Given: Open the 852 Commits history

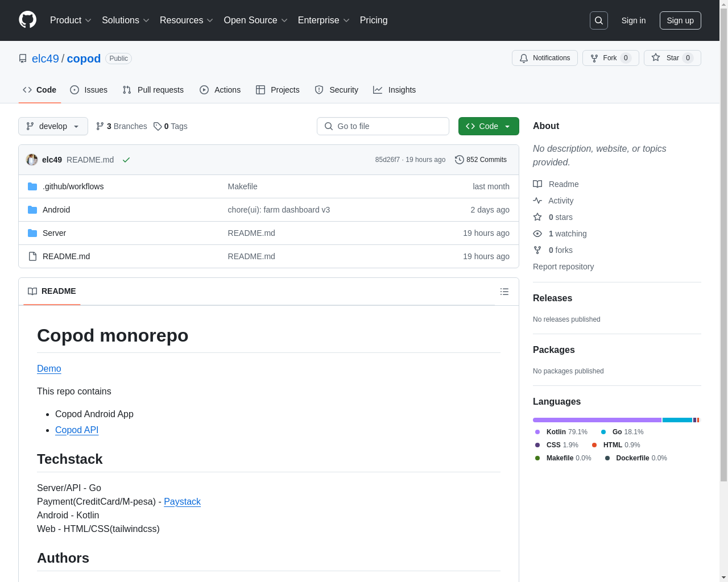Looking at the screenshot, I should (481, 160).
